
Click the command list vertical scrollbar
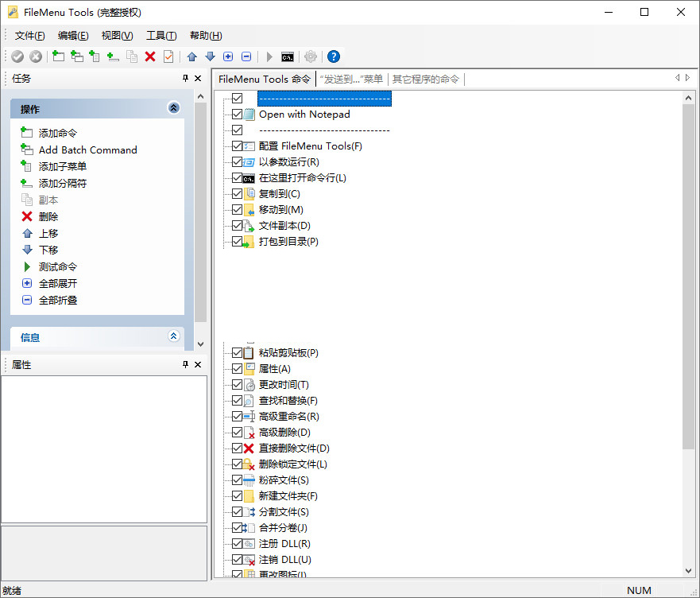(688, 318)
